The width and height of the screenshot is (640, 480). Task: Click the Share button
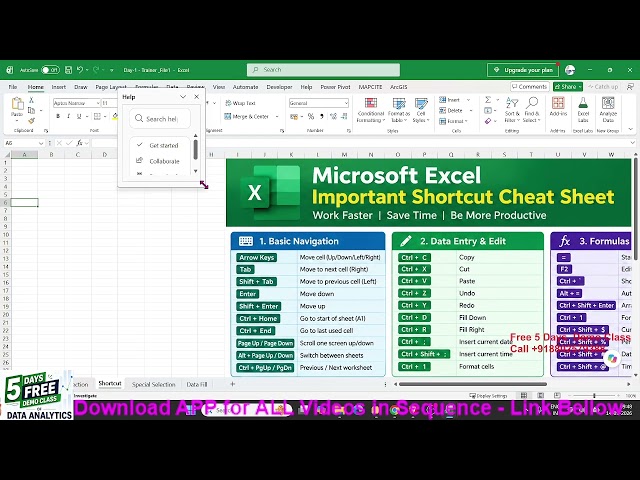point(568,87)
